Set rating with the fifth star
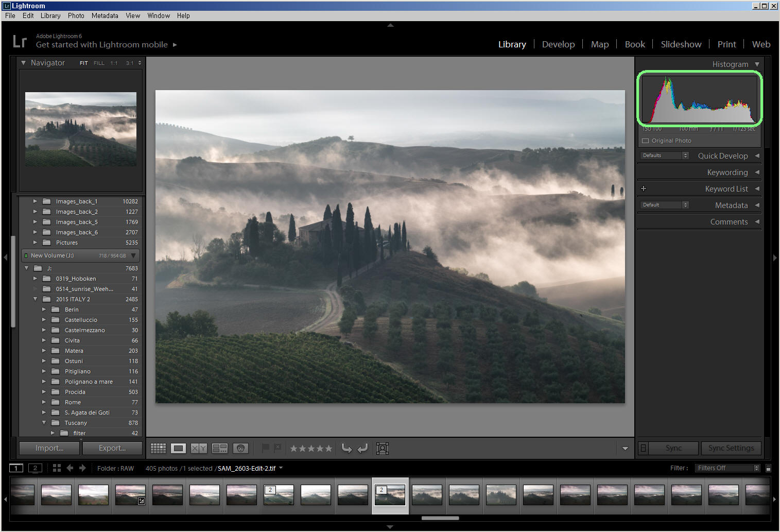This screenshot has width=780, height=532. [328, 449]
